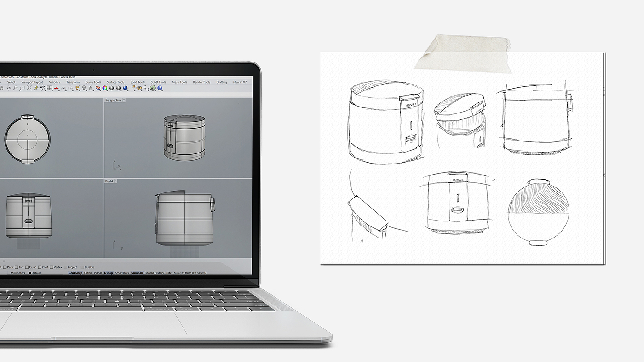Tick the Quad osnap checkbox

(27, 267)
